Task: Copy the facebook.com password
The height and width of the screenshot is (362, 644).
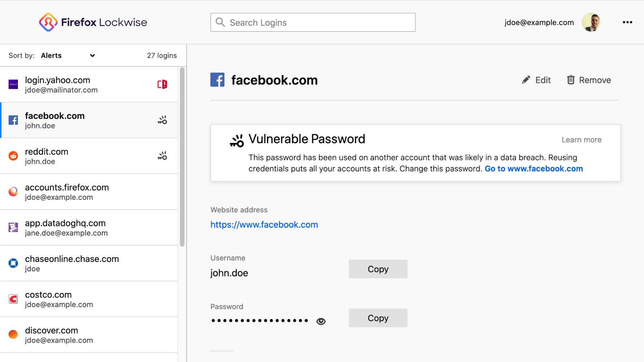Action: (378, 318)
